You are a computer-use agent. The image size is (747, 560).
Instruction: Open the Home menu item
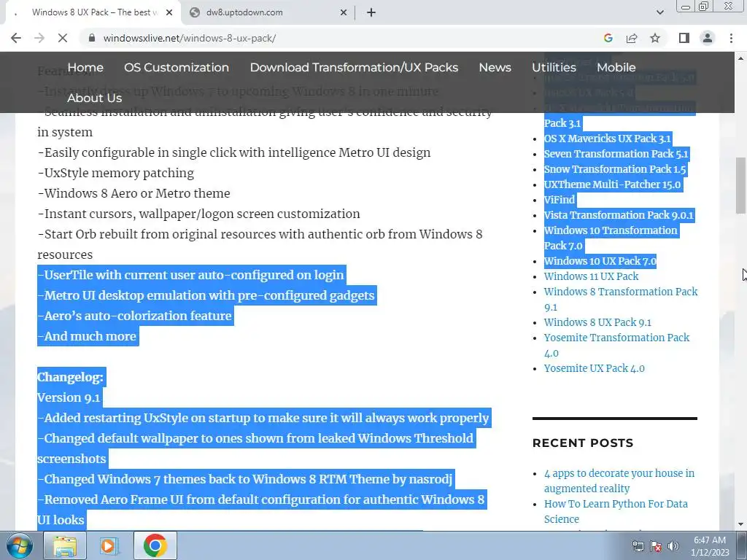tap(85, 68)
